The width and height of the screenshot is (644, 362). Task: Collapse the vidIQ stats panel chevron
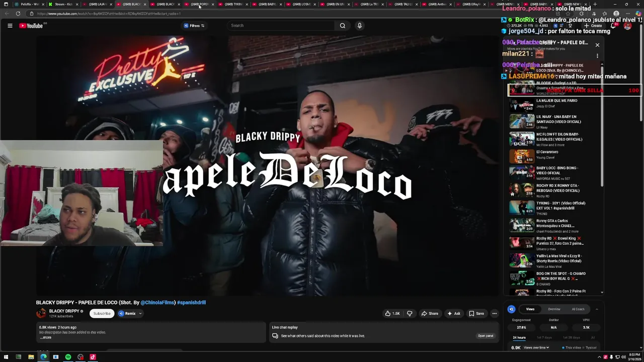(597, 309)
